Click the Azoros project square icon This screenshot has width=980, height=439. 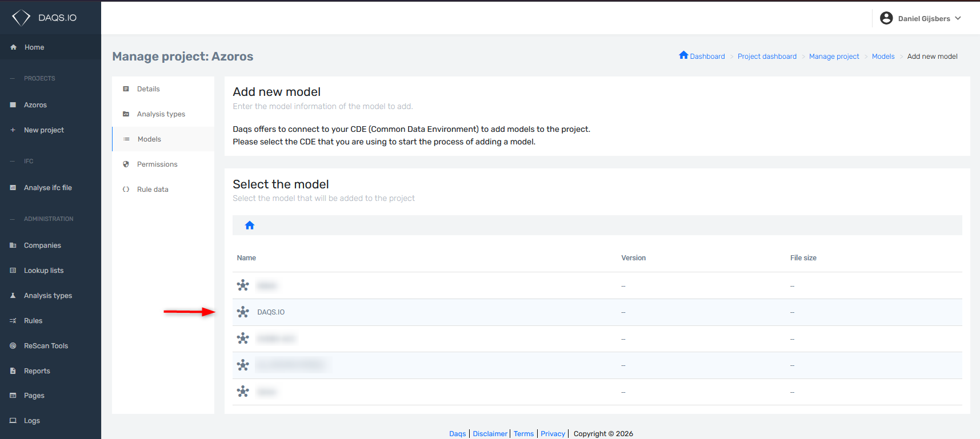pos(13,105)
